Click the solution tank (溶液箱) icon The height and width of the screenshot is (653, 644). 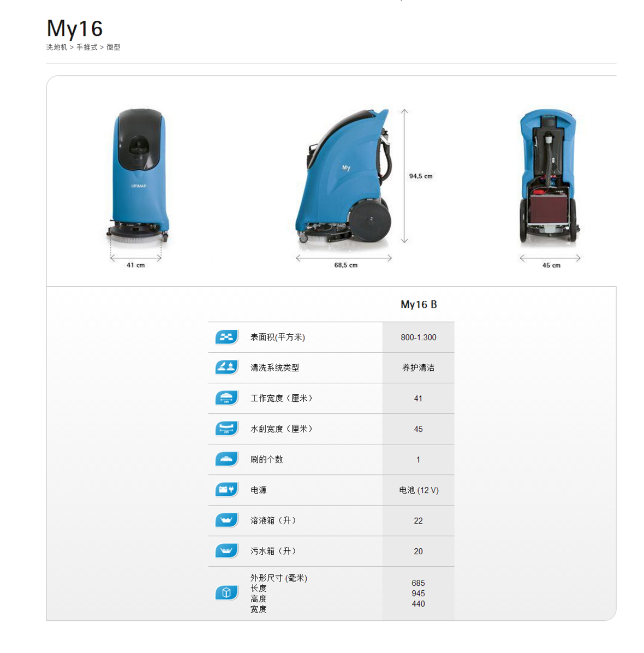[x=227, y=520]
